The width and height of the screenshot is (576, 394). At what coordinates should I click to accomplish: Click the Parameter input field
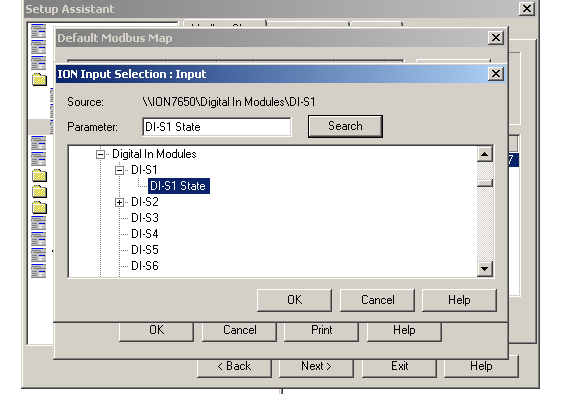click(217, 127)
